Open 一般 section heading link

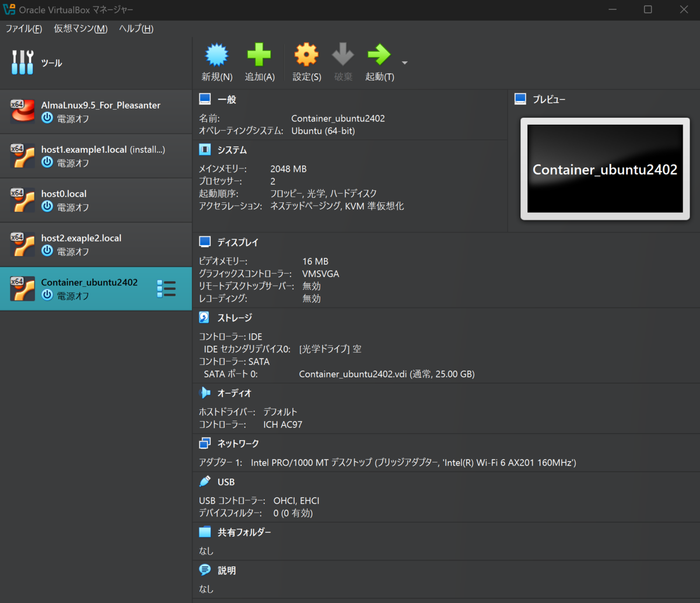click(x=227, y=100)
